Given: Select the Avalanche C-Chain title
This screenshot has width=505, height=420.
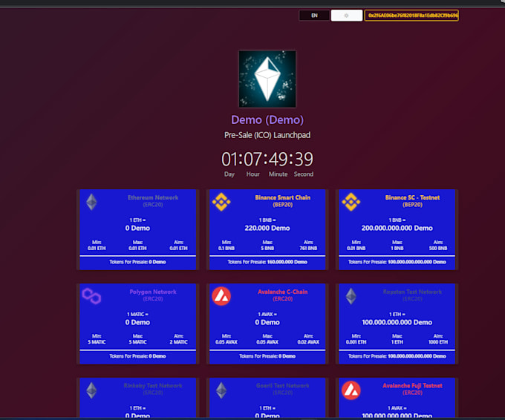Looking at the screenshot, I should (x=283, y=292).
